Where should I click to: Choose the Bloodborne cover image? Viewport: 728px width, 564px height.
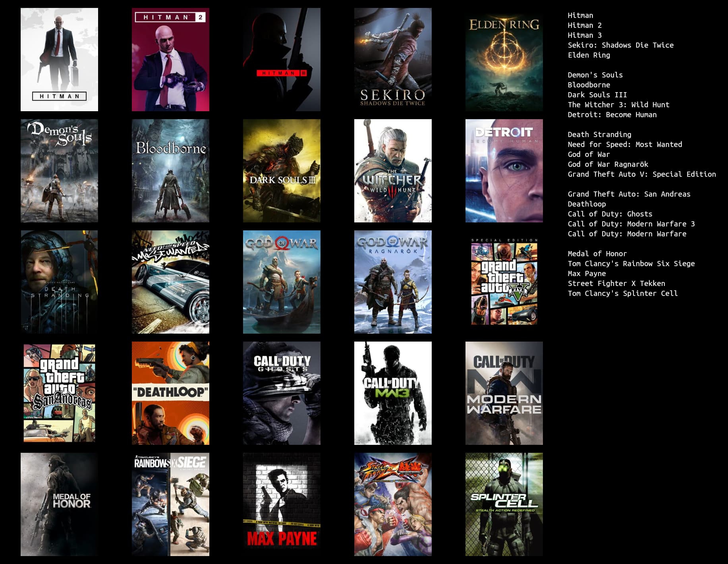tap(170, 171)
